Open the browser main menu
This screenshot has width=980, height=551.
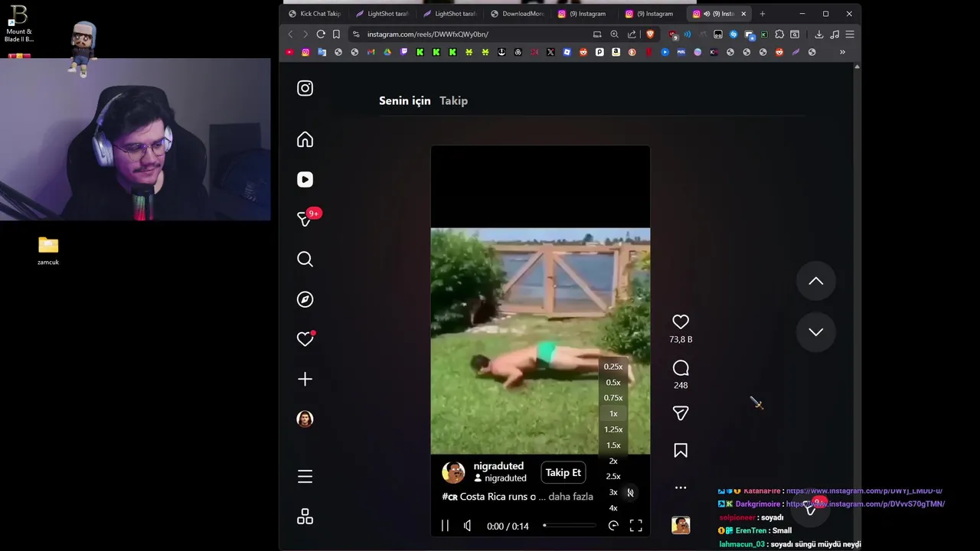pyautogui.click(x=850, y=34)
